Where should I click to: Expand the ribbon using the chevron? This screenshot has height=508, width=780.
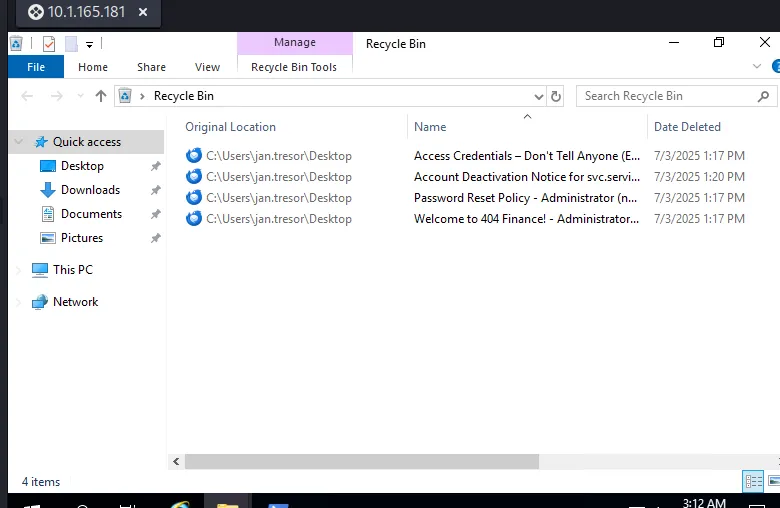tap(757, 67)
